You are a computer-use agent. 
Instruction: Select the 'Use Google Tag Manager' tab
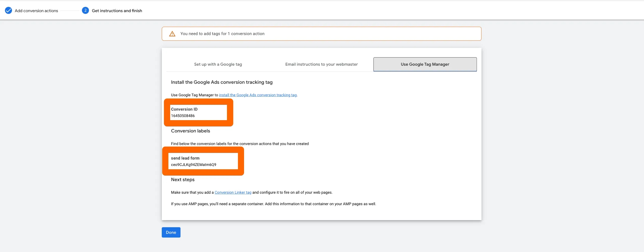425,64
